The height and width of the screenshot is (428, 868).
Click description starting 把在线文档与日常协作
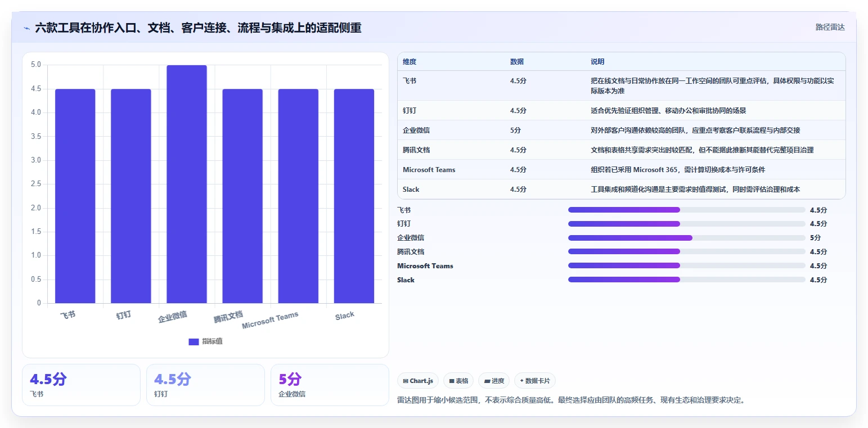point(713,85)
